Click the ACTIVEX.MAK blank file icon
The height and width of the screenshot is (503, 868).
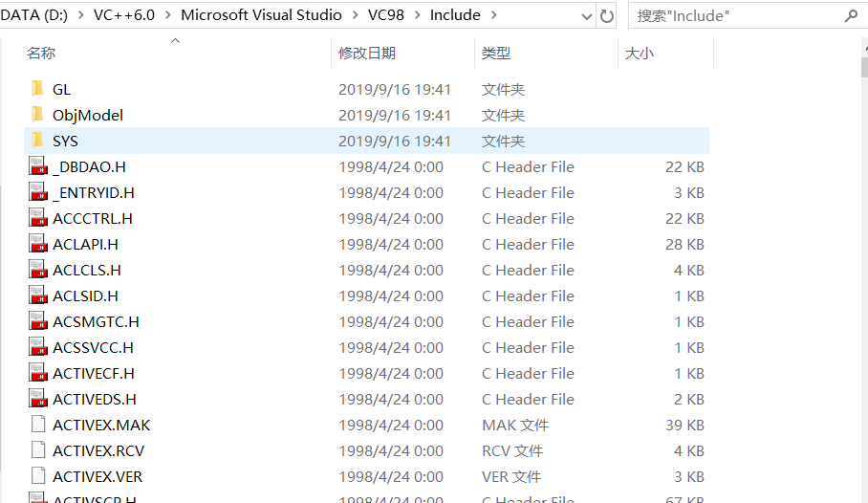38,425
